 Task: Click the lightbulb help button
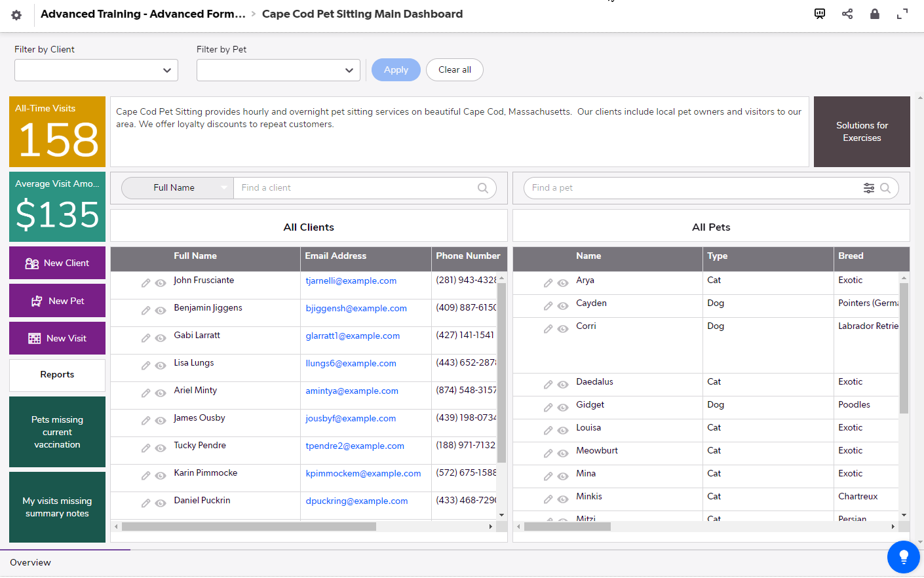[x=904, y=557]
